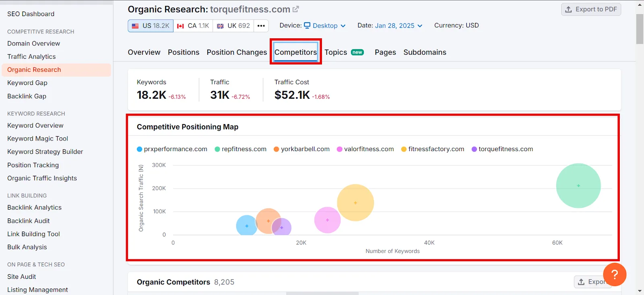Open Bulk Analysis in sidebar
The image size is (644, 295).
[x=27, y=247]
